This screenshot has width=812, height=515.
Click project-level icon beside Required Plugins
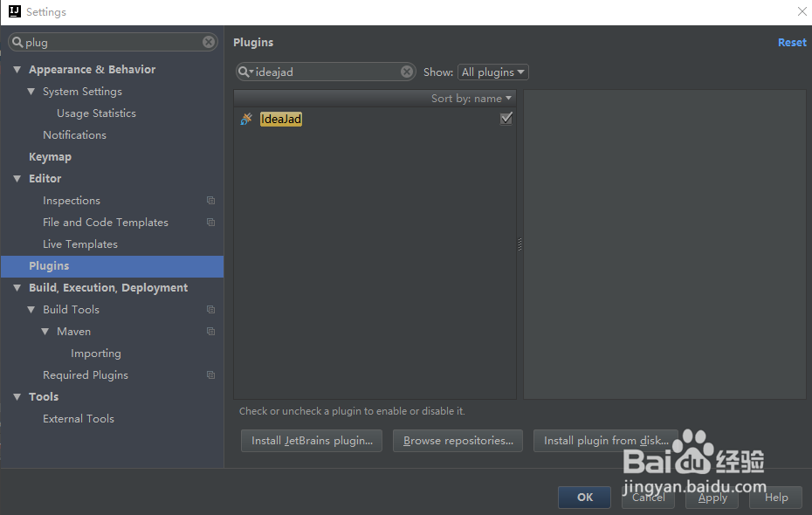click(210, 374)
